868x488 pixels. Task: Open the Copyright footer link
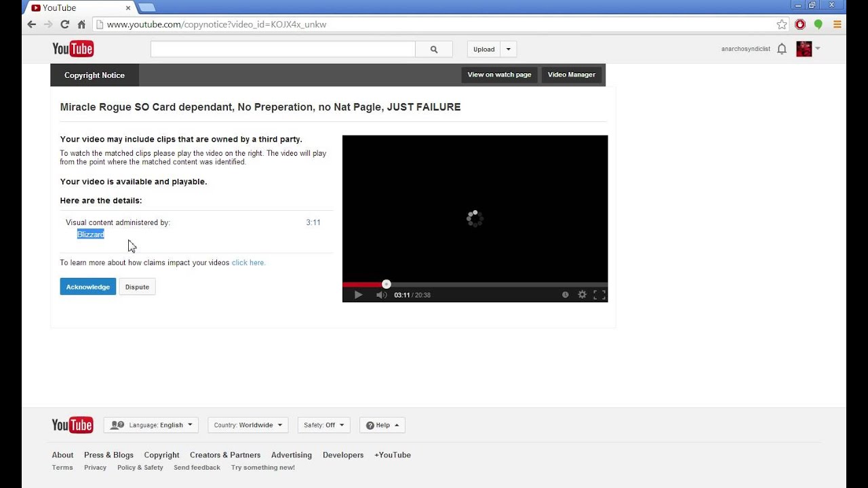point(161,455)
